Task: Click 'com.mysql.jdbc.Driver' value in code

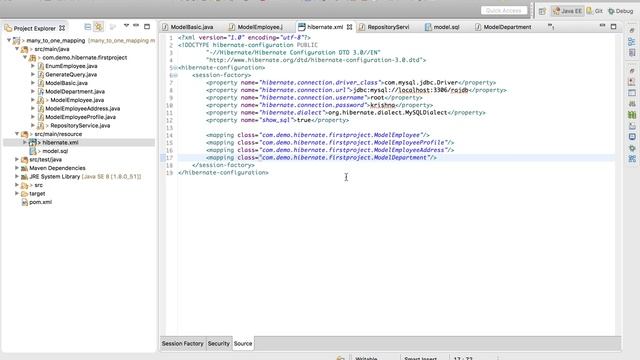Action: pyautogui.click(x=421, y=82)
